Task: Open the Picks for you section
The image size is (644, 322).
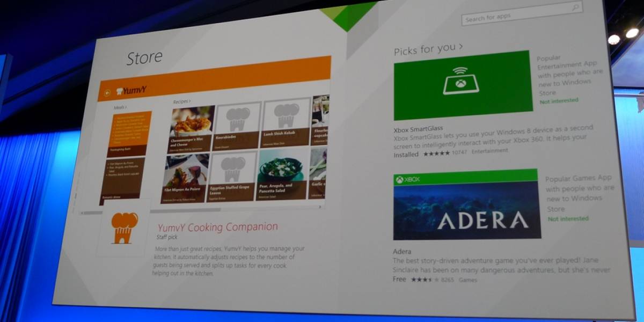Action: pyautogui.click(x=428, y=49)
